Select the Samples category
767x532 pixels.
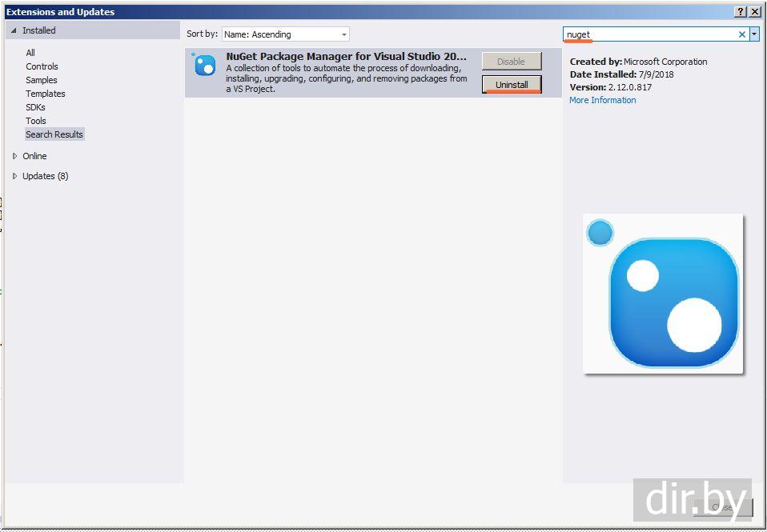click(41, 80)
